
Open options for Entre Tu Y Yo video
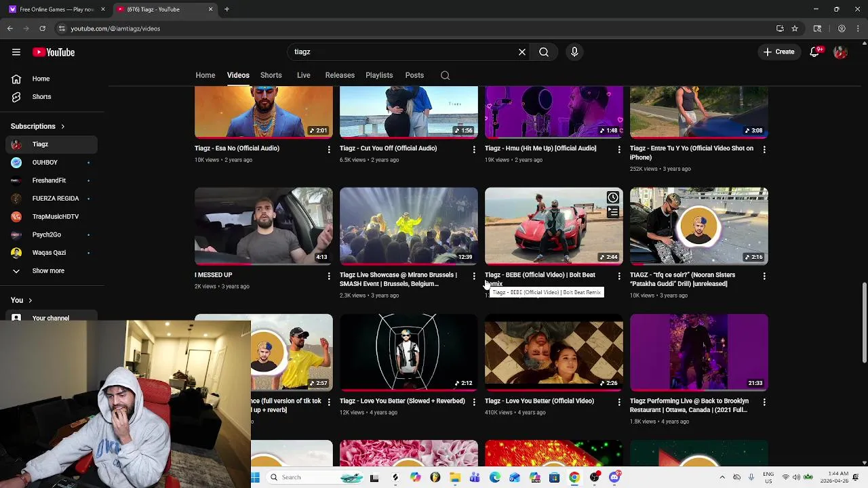[764, 149]
